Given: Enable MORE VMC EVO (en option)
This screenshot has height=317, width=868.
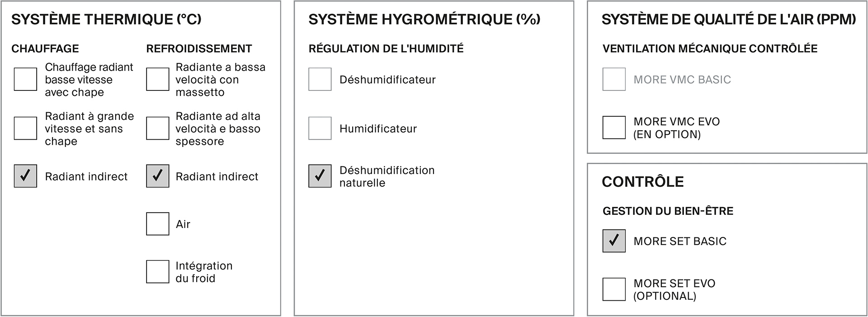Looking at the screenshot, I should click(614, 128).
